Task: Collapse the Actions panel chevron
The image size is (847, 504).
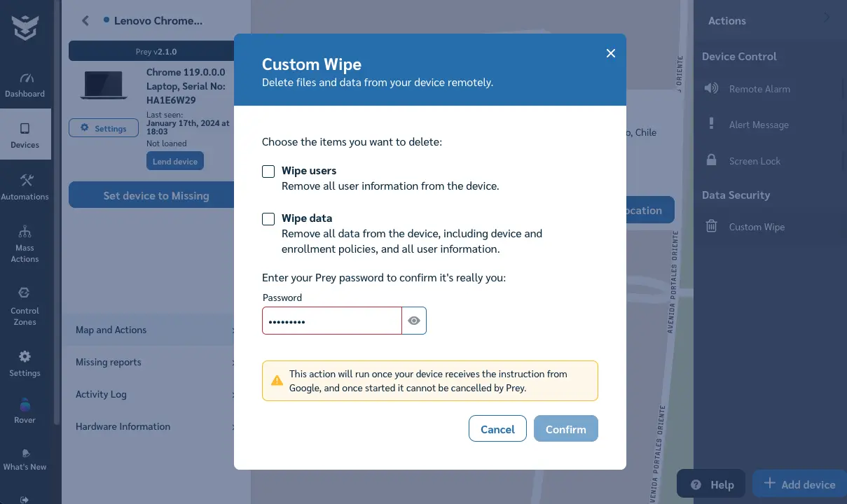Action: pyautogui.click(x=827, y=17)
